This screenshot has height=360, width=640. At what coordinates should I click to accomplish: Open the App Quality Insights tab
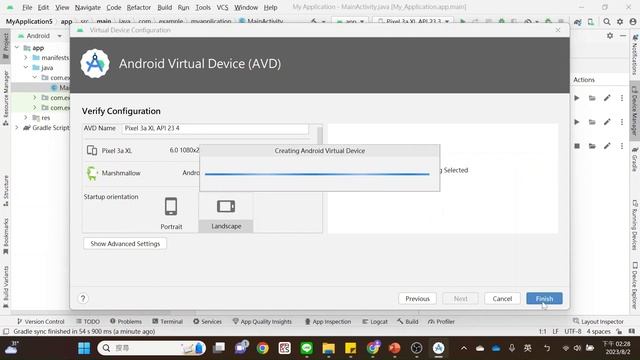click(262, 322)
